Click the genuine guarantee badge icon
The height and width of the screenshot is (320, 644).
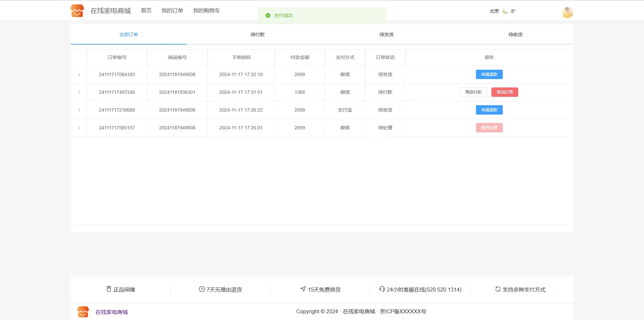(x=109, y=289)
